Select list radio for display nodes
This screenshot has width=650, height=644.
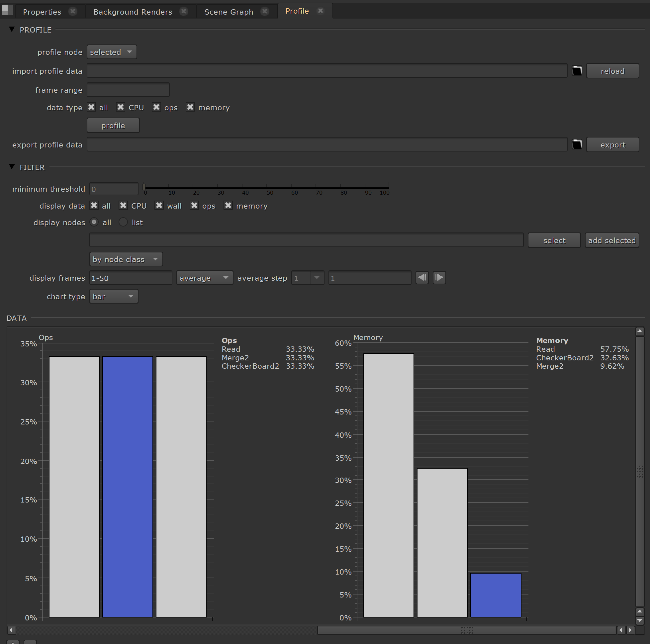124,223
